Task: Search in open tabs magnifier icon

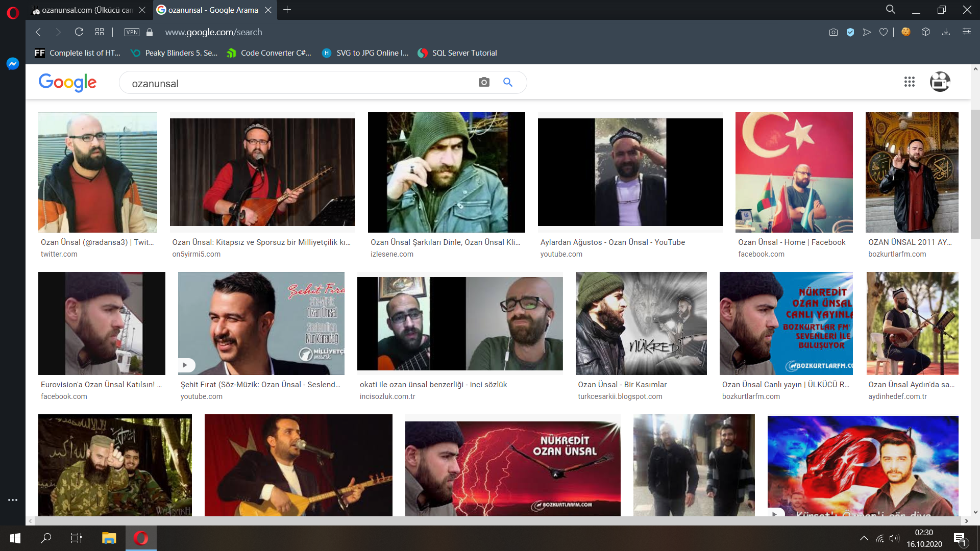Action: tap(891, 10)
